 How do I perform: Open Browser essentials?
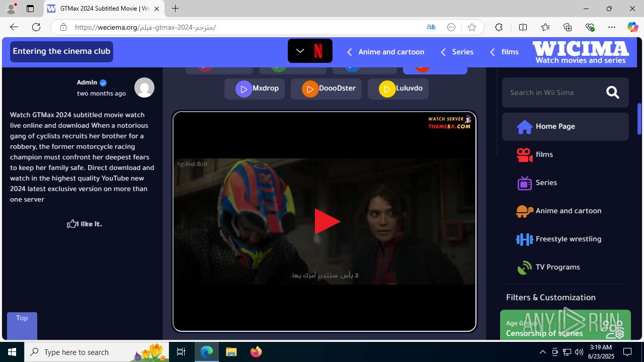click(x=590, y=27)
